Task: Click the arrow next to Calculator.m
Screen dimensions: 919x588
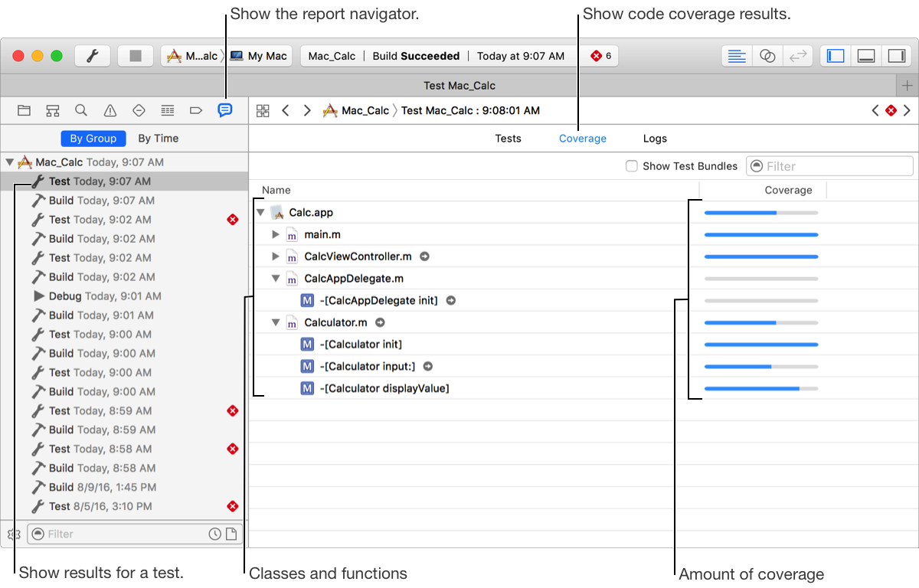Action: 379,323
